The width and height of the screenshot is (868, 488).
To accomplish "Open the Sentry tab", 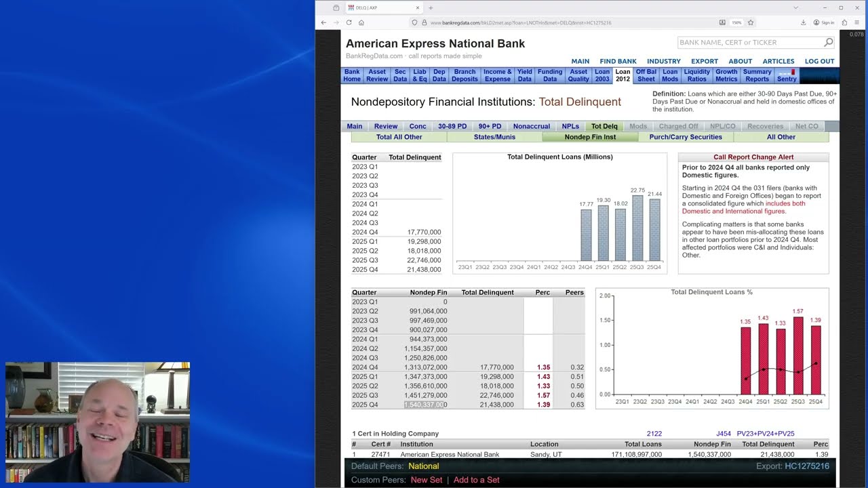I will point(787,75).
